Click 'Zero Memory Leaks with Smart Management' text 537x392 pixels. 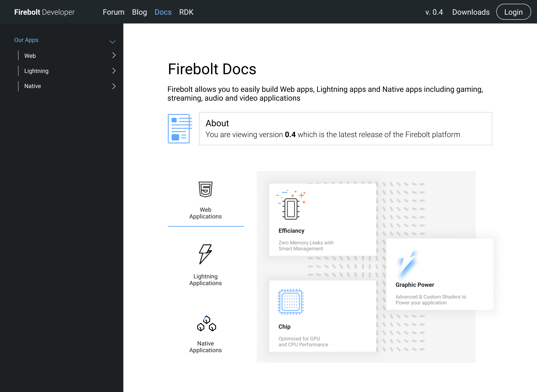coord(306,246)
